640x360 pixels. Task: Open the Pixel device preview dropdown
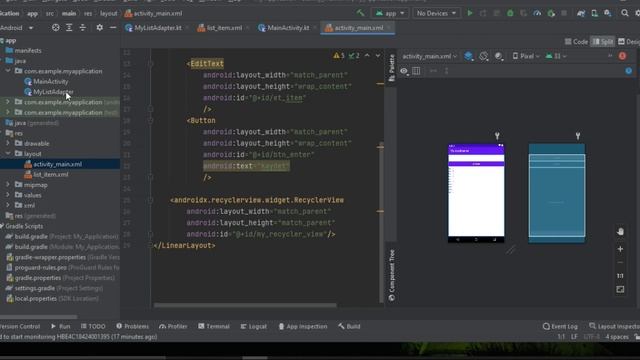pyautogui.click(x=526, y=56)
